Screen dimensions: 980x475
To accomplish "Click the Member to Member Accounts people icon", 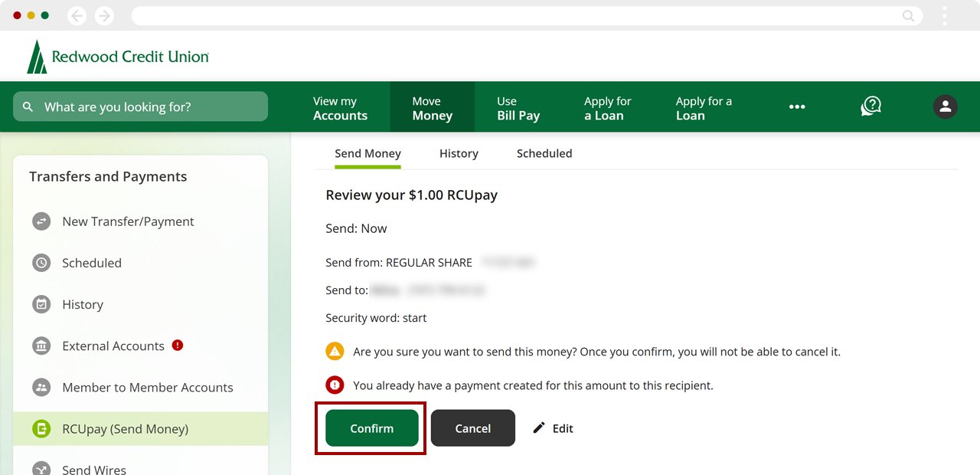I will [41, 387].
